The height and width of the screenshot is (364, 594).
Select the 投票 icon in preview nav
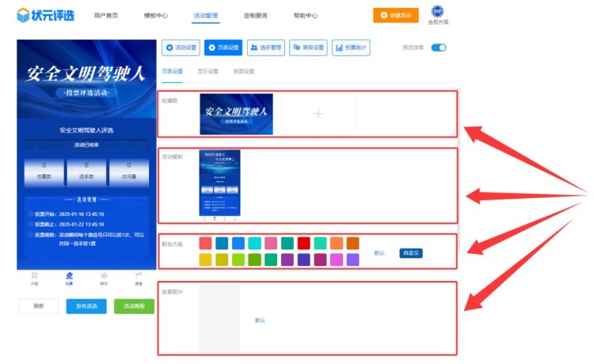(x=69, y=277)
